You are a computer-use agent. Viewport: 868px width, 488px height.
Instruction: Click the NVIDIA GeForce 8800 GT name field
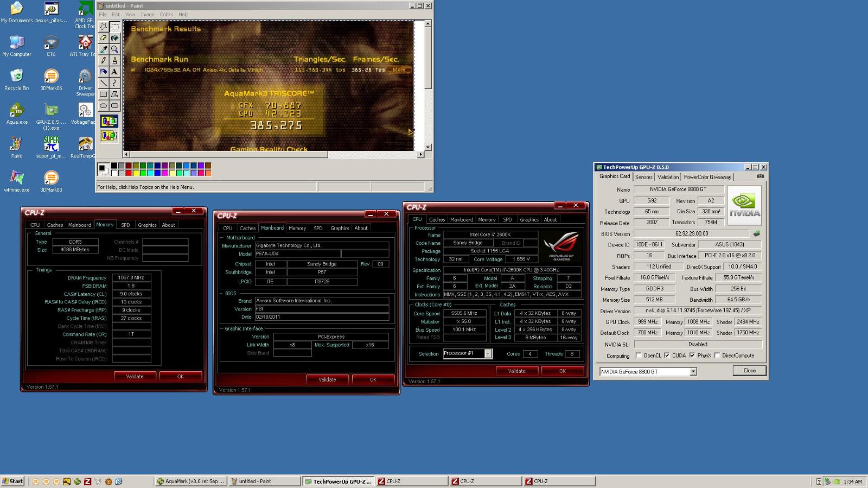(679, 189)
